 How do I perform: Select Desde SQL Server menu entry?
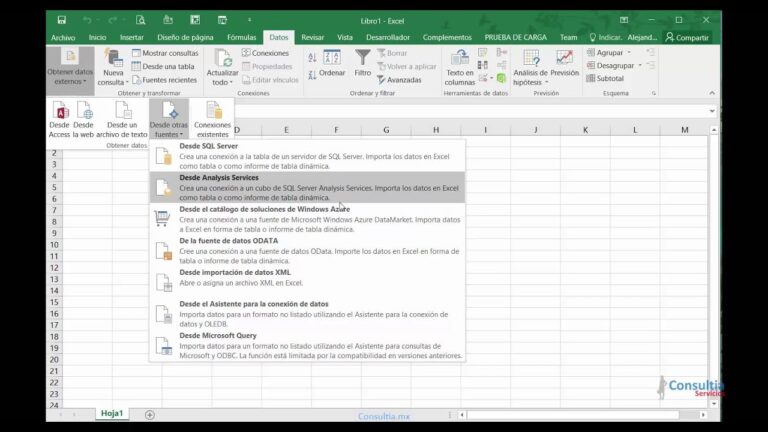tap(307, 156)
